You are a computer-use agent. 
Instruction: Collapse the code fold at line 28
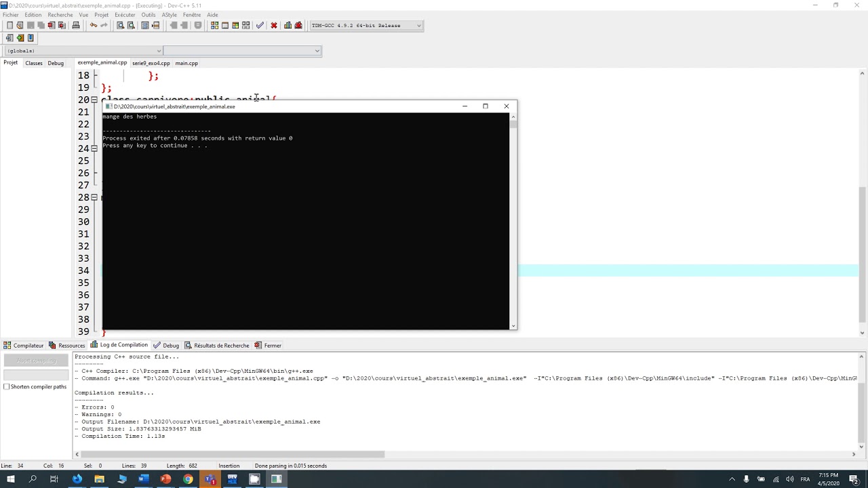[x=94, y=197]
